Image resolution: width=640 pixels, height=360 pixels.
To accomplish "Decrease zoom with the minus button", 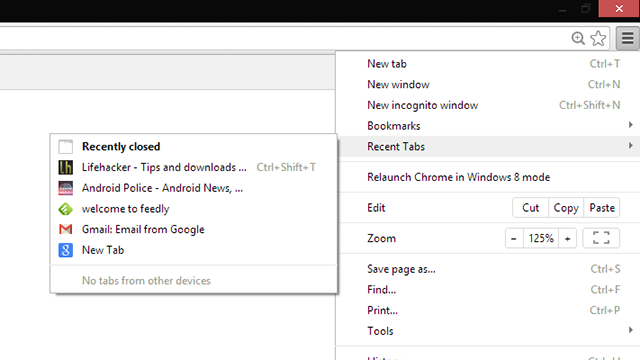I will click(514, 238).
